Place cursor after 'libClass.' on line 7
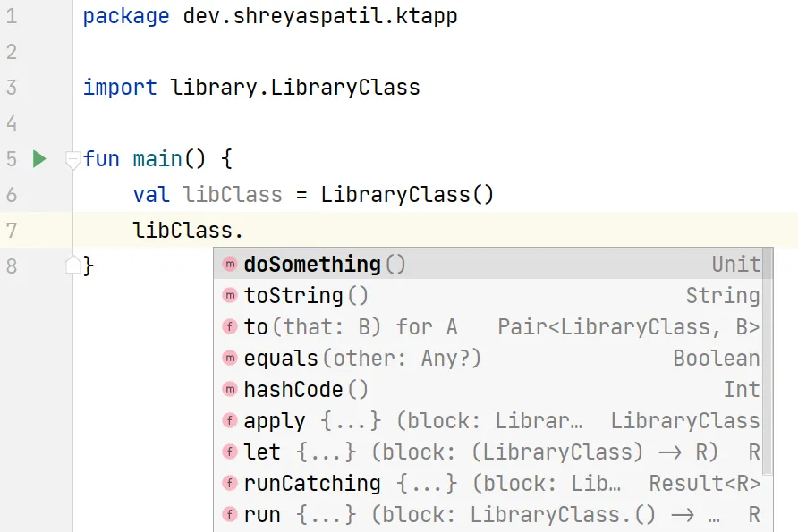 coord(245,231)
